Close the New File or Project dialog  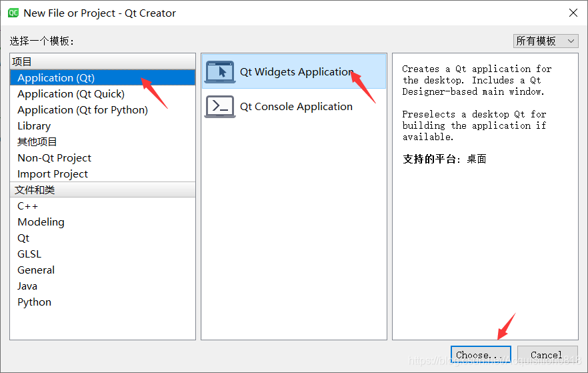click(x=573, y=13)
